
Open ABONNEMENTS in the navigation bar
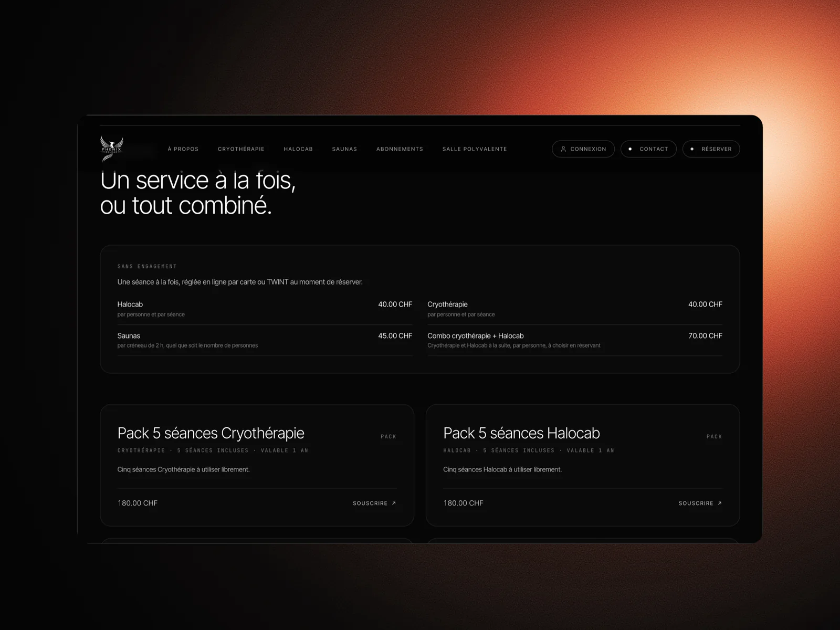[400, 149]
